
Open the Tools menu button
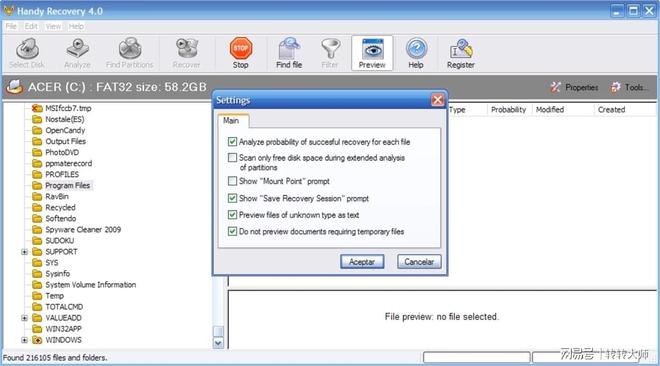[629, 88]
